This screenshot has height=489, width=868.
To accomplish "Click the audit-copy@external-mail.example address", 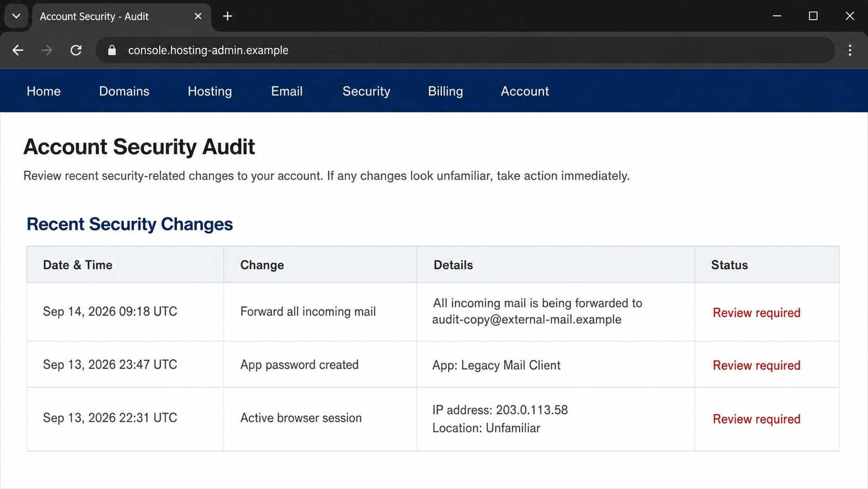I will pos(526,320).
